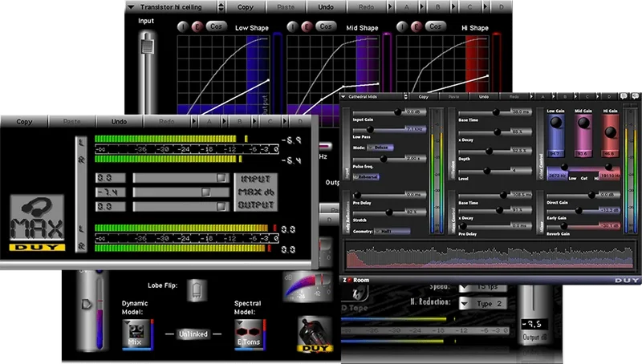Viewport: 642px width, 364px height.
Task: Click the E button for Mid Shape
Action: 307,27
